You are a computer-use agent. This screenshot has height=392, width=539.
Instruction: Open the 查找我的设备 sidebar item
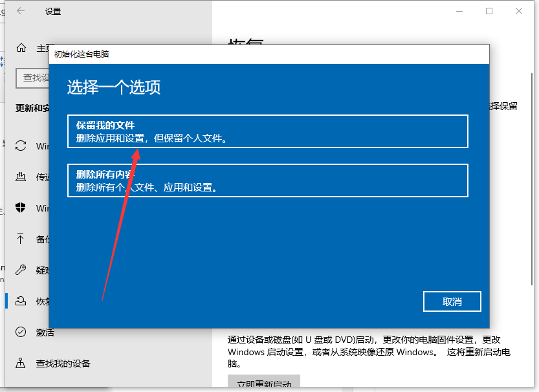pos(63,363)
